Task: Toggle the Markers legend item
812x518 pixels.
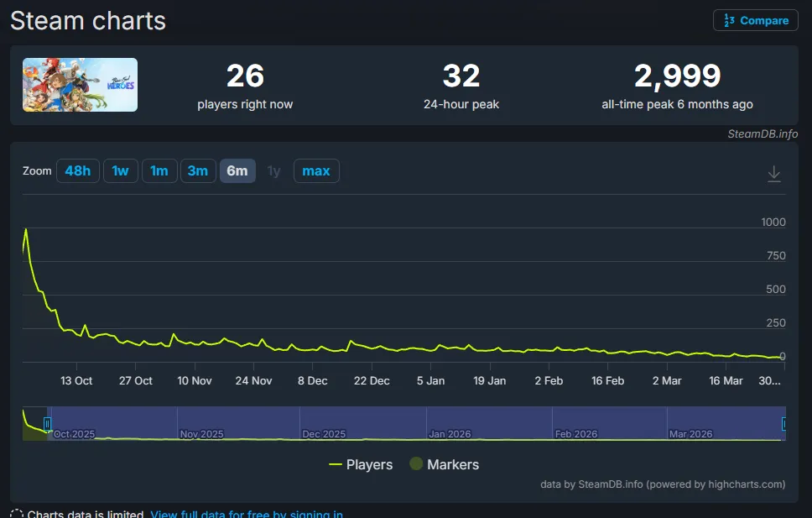Action: point(444,464)
